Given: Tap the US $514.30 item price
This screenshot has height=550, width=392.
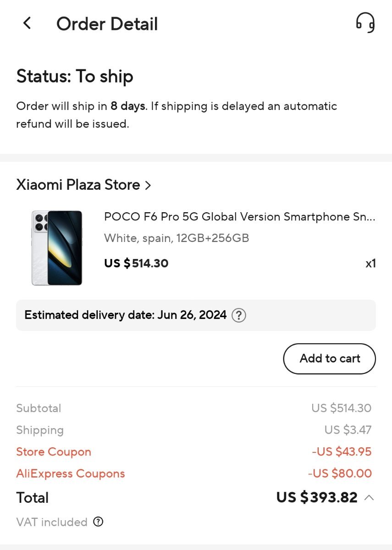Looking at the screenshot, I should pos(136,264).
